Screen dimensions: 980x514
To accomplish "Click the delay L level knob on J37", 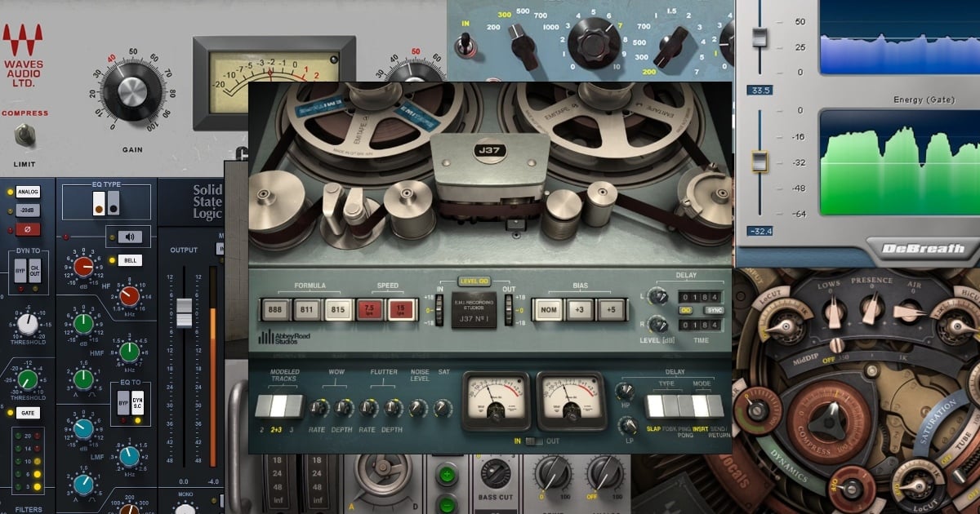I will click(659, 296).
